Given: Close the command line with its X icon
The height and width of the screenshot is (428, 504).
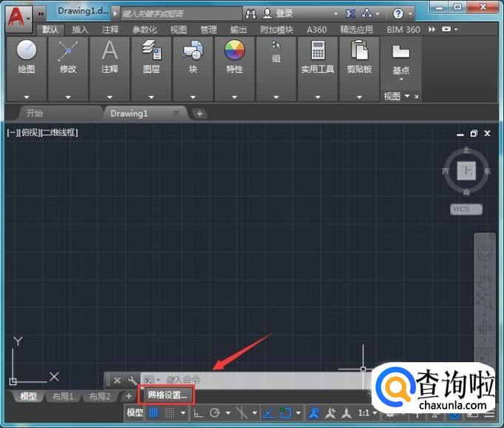Looking at the screenshot, I should pos(118,381).
